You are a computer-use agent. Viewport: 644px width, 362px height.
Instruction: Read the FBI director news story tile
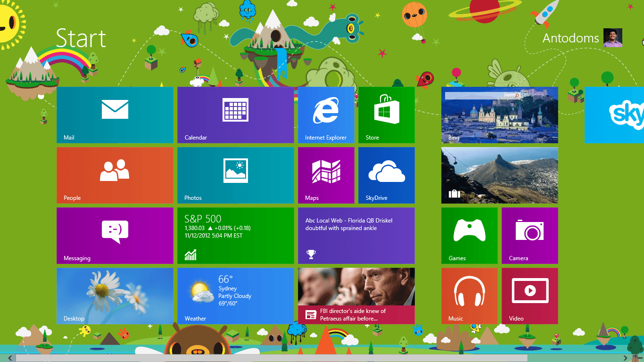[356, 296]
